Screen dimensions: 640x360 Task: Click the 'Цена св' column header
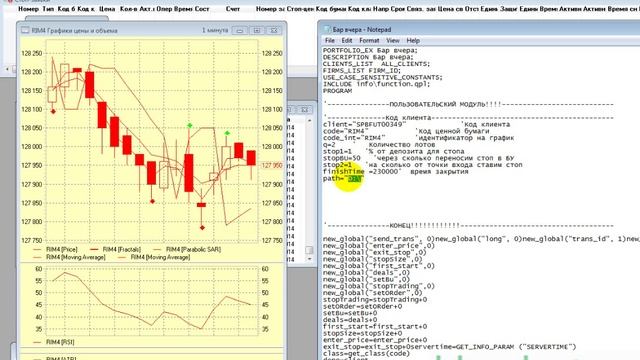click(450, 9)
